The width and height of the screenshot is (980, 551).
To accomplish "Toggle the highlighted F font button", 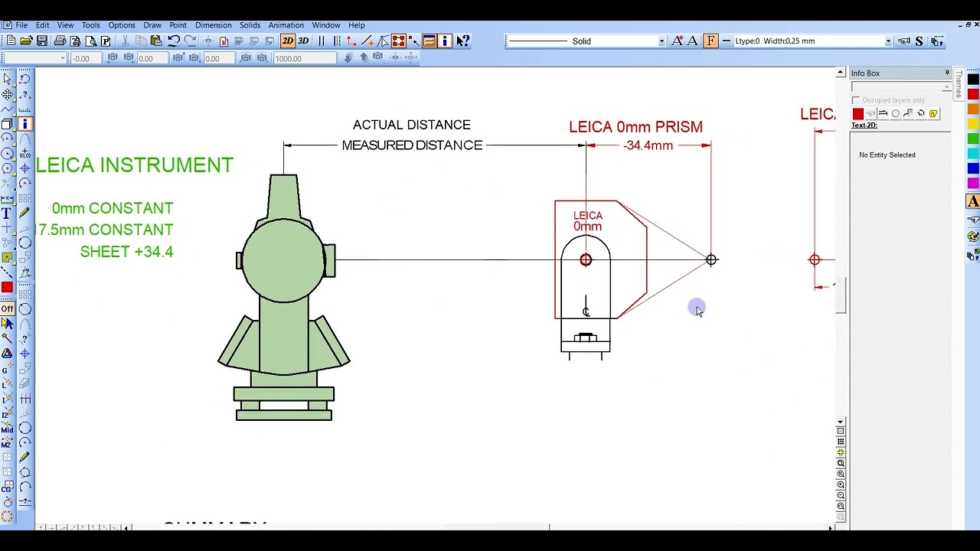I will coord(710,41).
